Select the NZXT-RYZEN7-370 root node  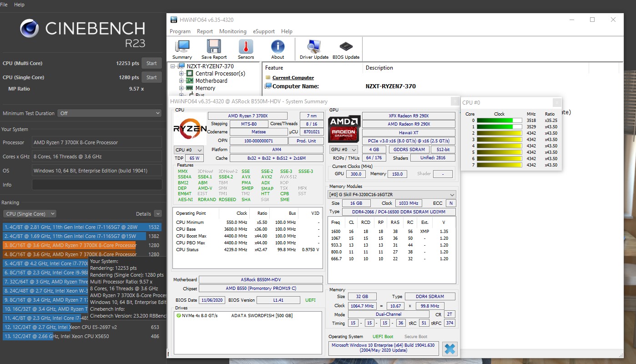click(x=210, y=66)
